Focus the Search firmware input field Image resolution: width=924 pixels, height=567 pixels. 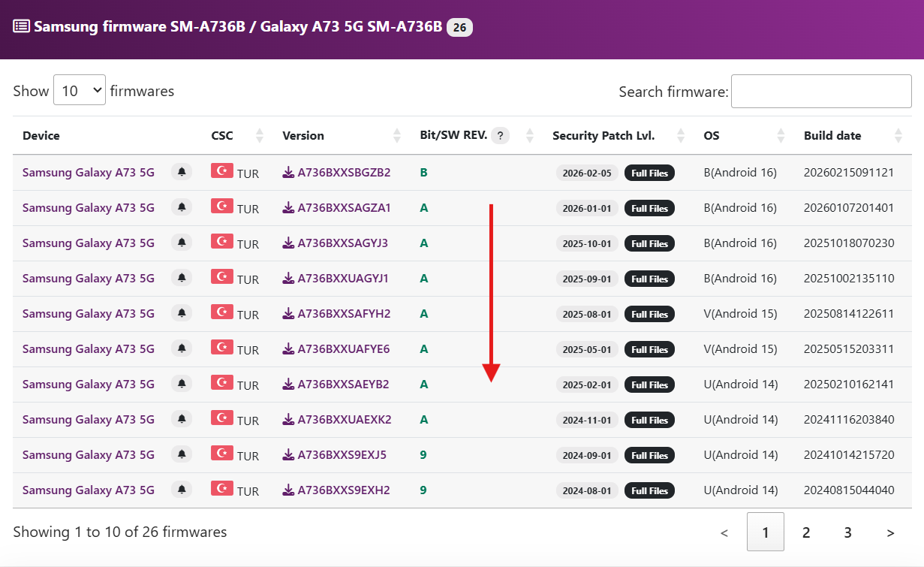821,91
